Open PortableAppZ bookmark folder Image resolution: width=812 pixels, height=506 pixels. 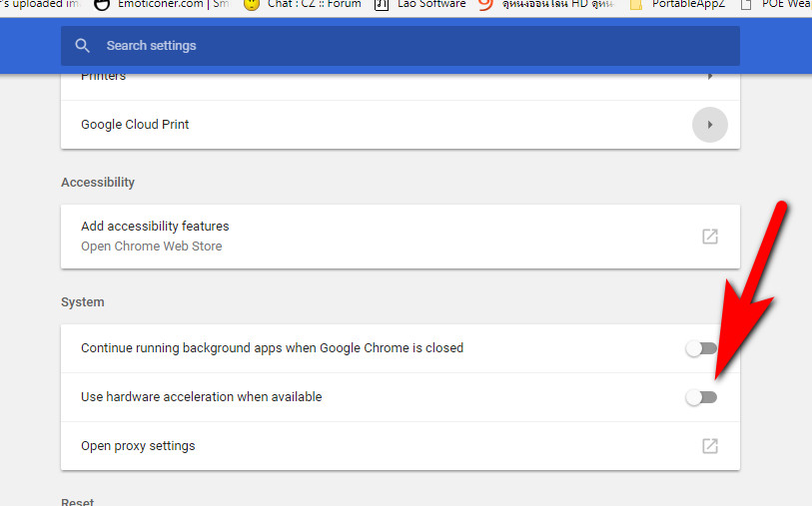point(677,5)
